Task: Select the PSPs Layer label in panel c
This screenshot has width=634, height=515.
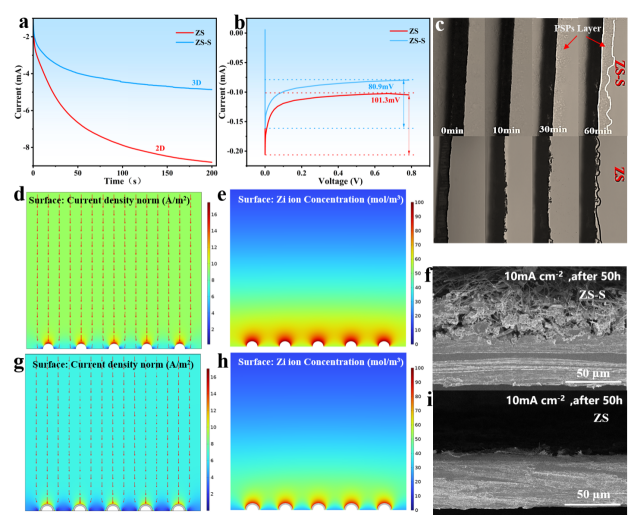Action: pyautogui.click(x=573, y=29)
